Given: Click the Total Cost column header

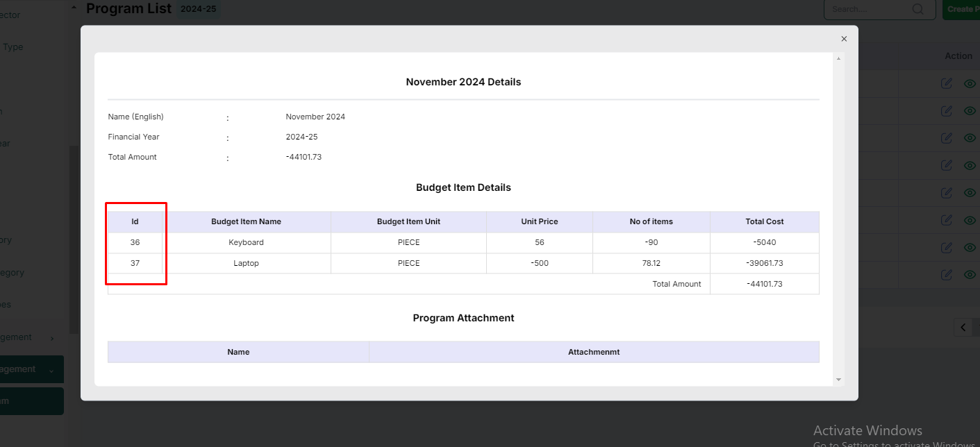Looking at the screenshot, I should coord(765,222).
